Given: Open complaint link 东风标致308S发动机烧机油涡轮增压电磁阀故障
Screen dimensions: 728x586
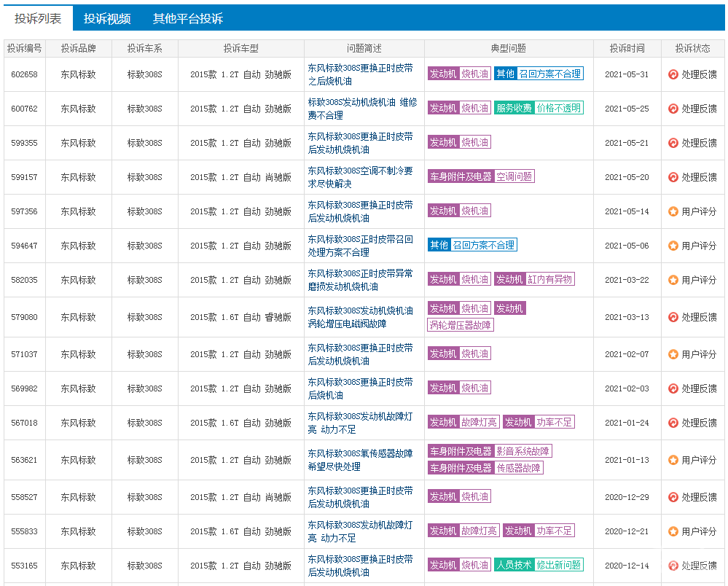Looking at the screenshot, I should pyautogui.click(x=360, y=317).
